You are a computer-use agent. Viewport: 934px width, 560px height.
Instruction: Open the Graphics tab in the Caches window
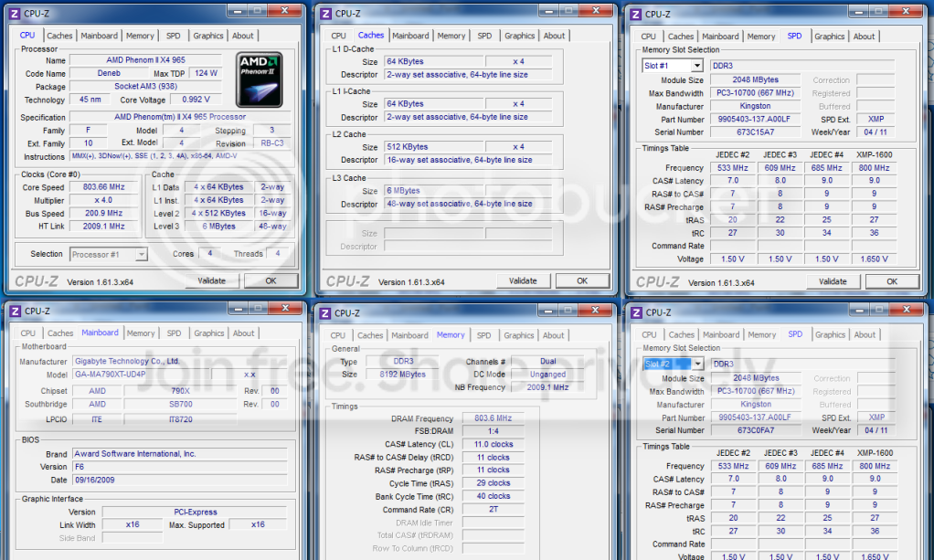519,36
